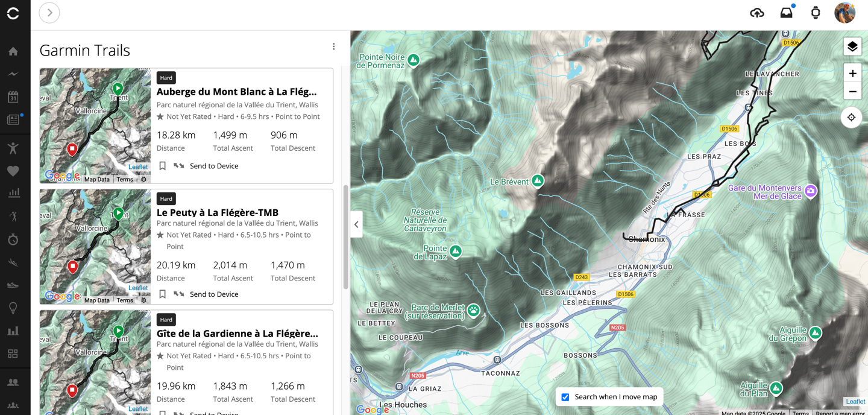Open the running figure Training icon
Viewport: 868px width, 415px height.
tap(13, 217)
